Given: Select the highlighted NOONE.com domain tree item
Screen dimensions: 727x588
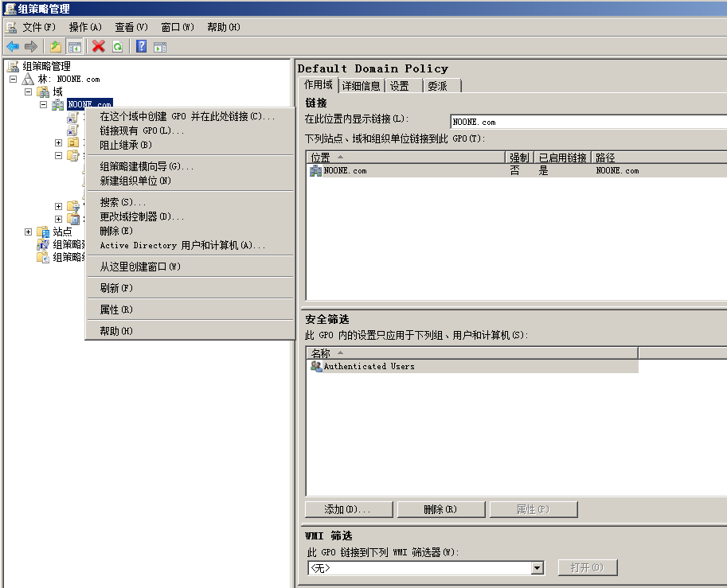Looking at the screenshot, I should pyautogui.click(x=90, y=103).
